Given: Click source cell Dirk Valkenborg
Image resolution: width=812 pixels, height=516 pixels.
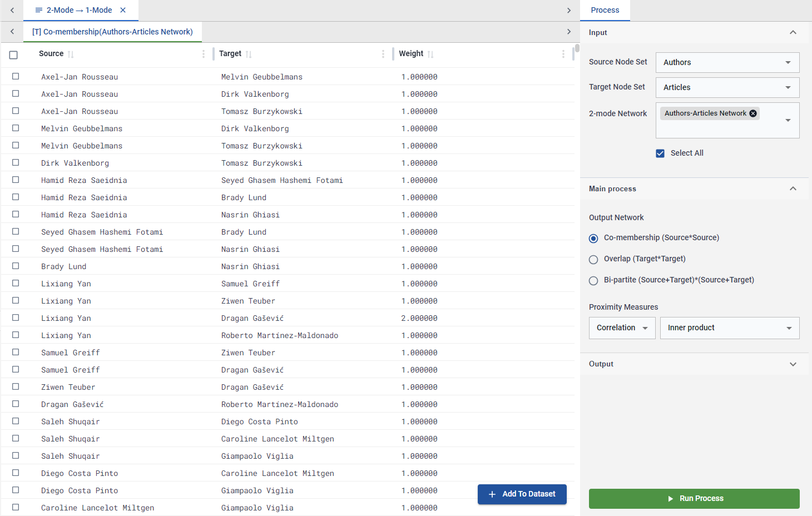Looking at the screenshot, I should [x=75, y=163].
